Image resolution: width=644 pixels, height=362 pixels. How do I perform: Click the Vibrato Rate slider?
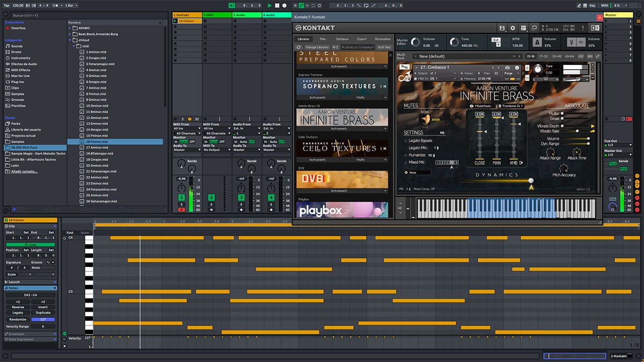576,131
